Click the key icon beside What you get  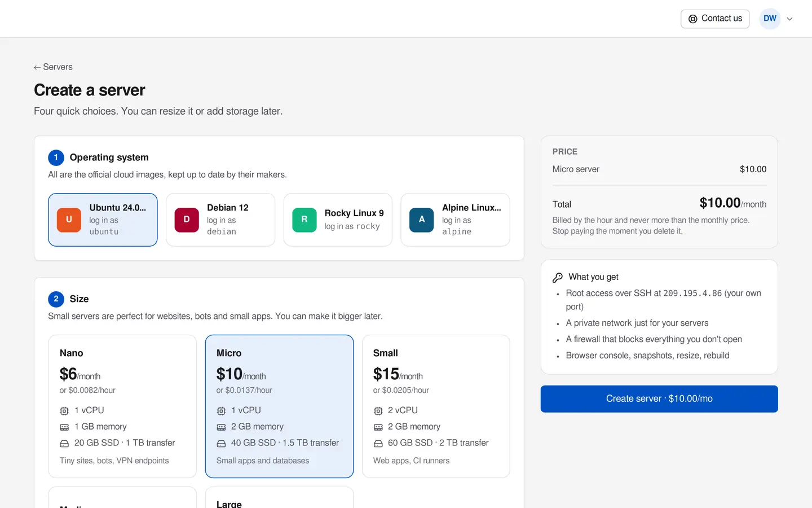coord(558,277)
